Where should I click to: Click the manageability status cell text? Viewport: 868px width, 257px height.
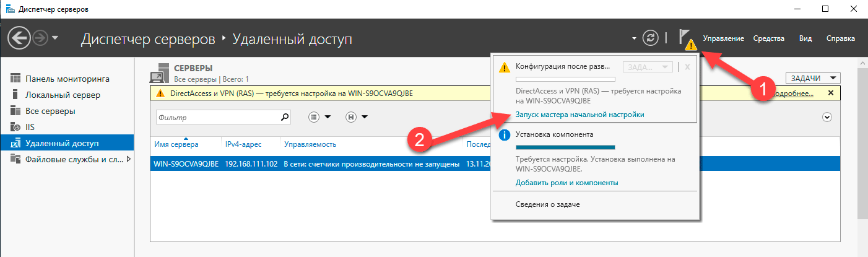(371, 164)
